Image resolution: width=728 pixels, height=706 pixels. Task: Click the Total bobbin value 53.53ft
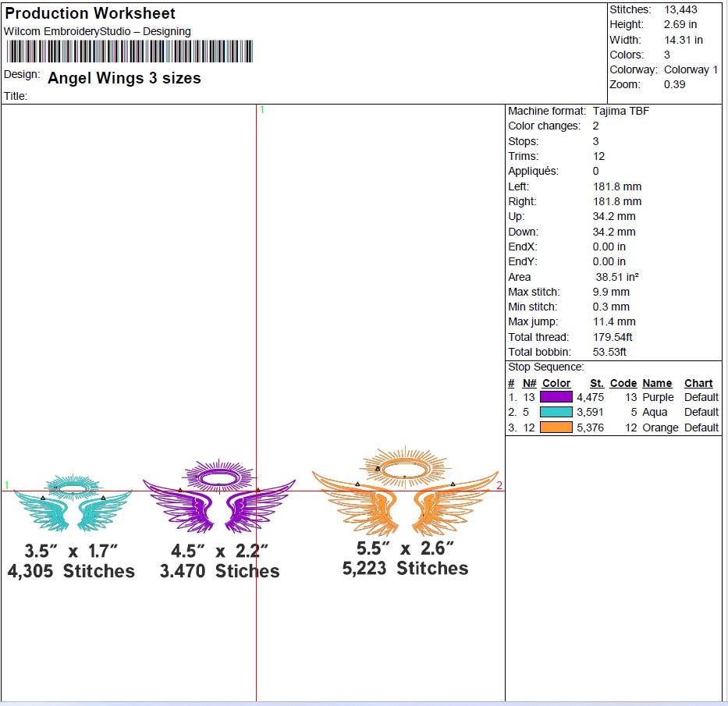pos(609,352)
